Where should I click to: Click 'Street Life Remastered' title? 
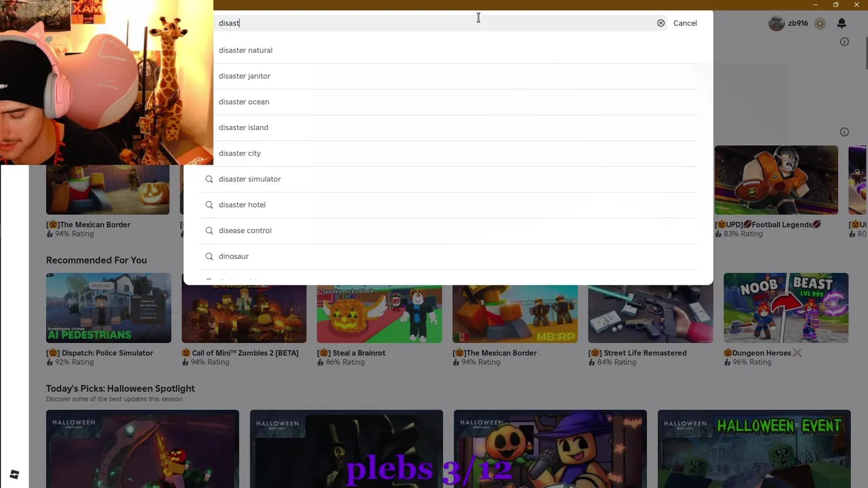(x=637, y=353)
